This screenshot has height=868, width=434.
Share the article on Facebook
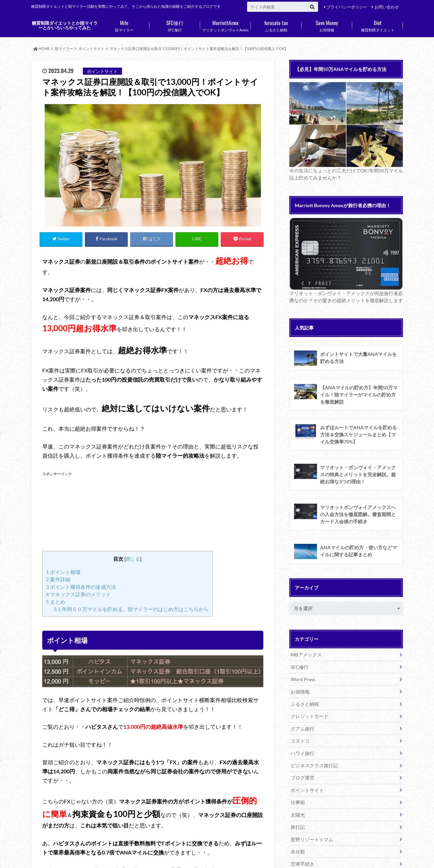(106, 239)
